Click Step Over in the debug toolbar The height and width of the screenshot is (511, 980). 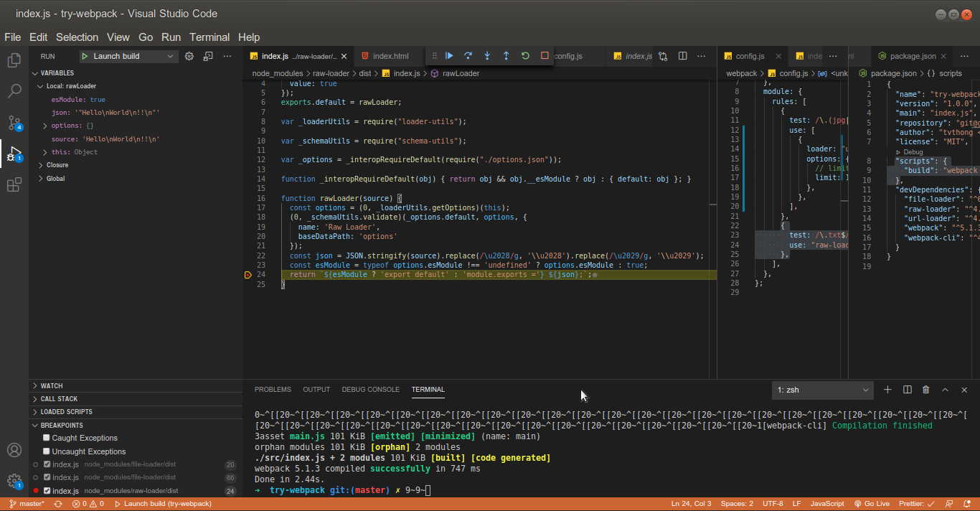pos(468,56)
